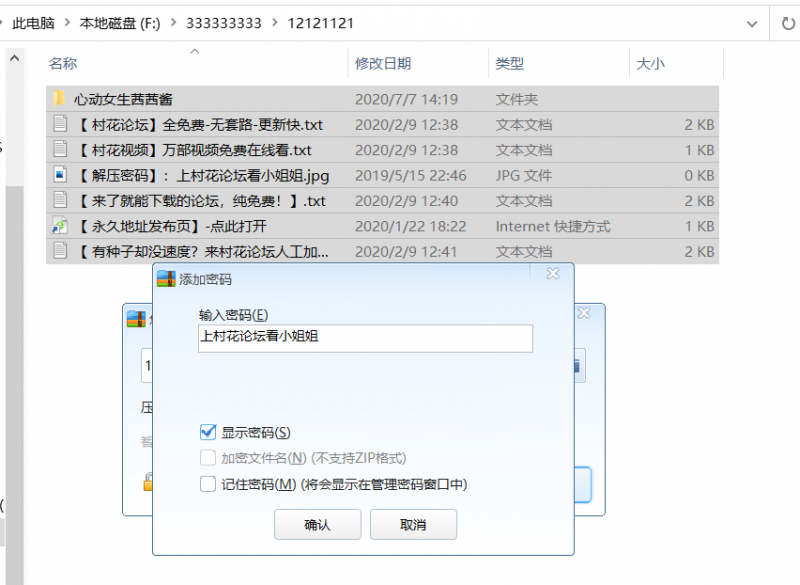Enable the 记住密码 checkbox
The image size is (800, 585).
point(208,484)
